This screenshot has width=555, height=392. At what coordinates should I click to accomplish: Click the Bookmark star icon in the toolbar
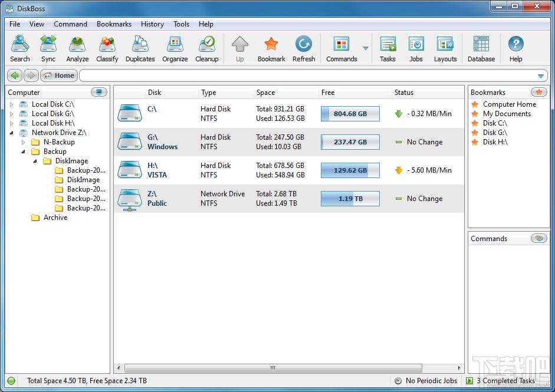pos(271,48)
